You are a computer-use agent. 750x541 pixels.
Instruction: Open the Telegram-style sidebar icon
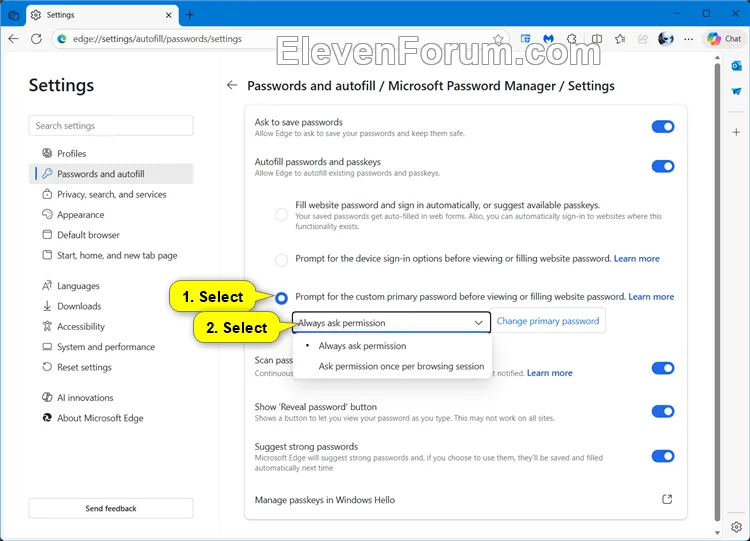coord(737,91)
